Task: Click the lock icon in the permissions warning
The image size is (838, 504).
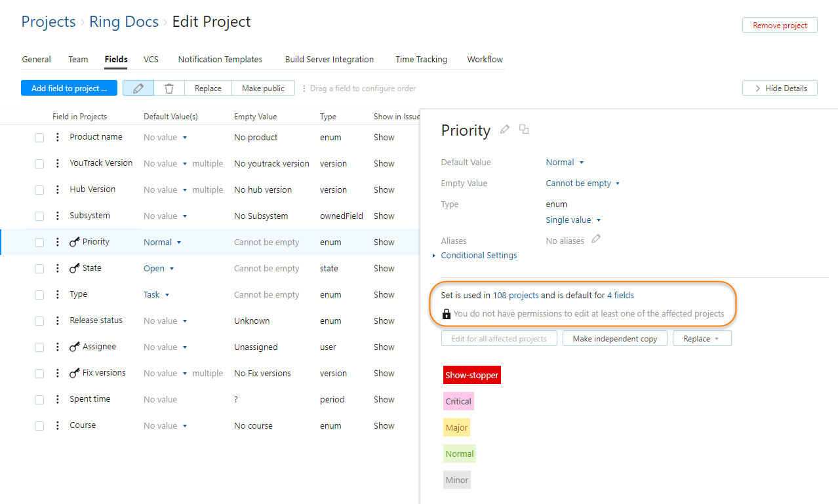Action: click(447, 313)
